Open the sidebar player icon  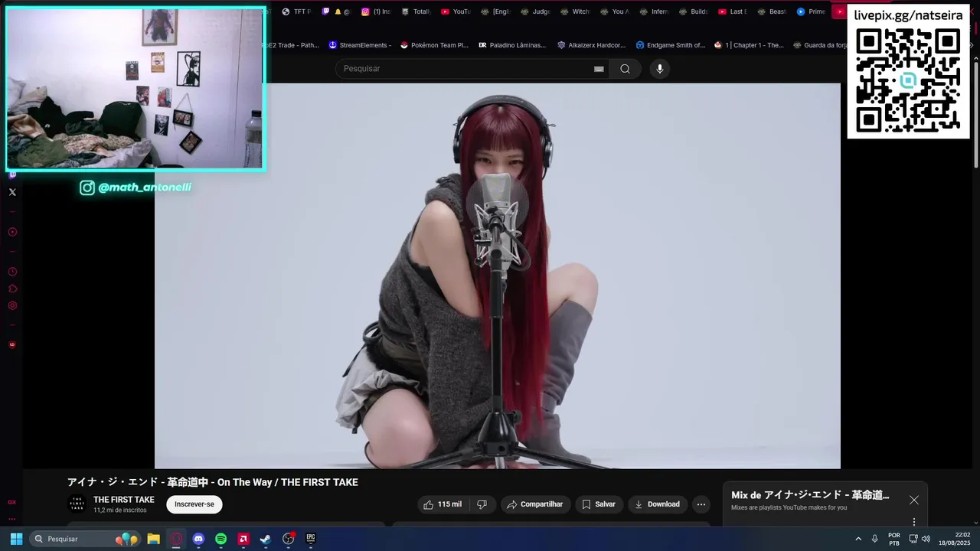point(12,232)
